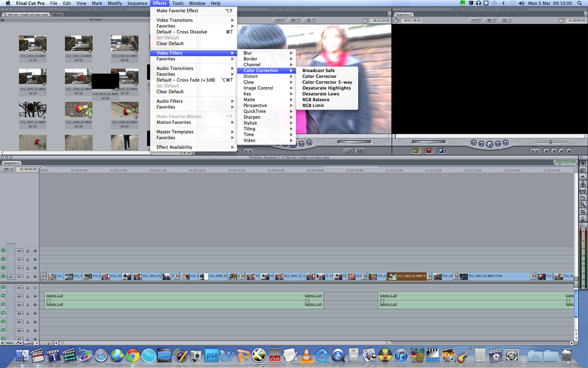Expand the Video Transitions submenu

[x=194, y=20]
